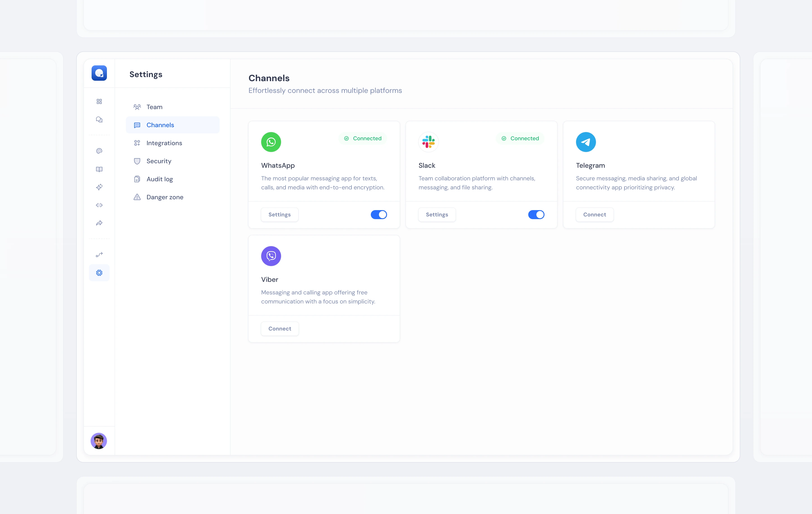The width and height of the screenshot is (812, 514).
Task: Click the Telegram card title
Action: (591, 165)
